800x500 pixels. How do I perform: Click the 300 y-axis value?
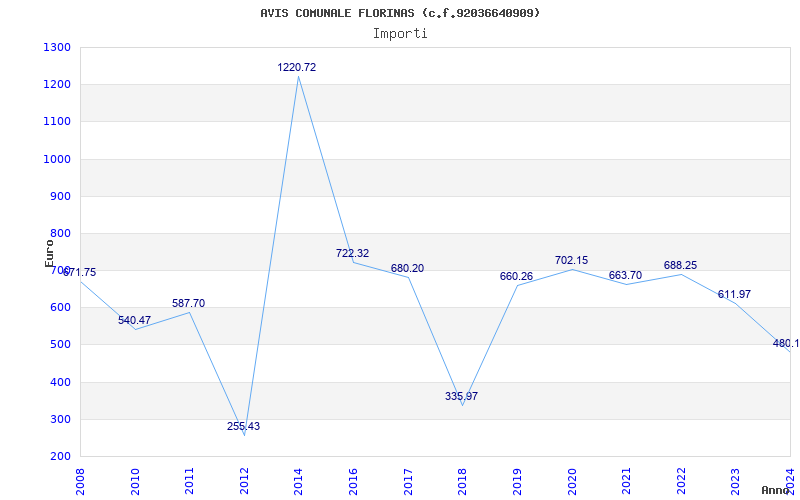60,419
